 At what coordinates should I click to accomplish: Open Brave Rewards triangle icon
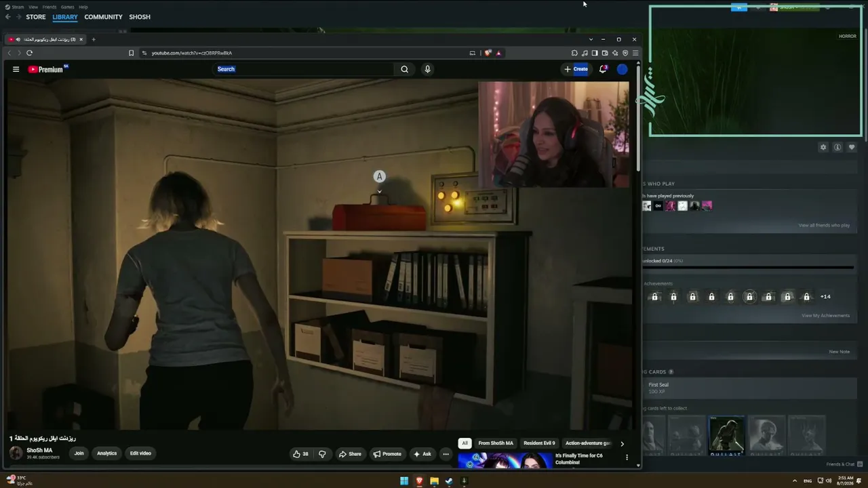(x=498, y=53)
